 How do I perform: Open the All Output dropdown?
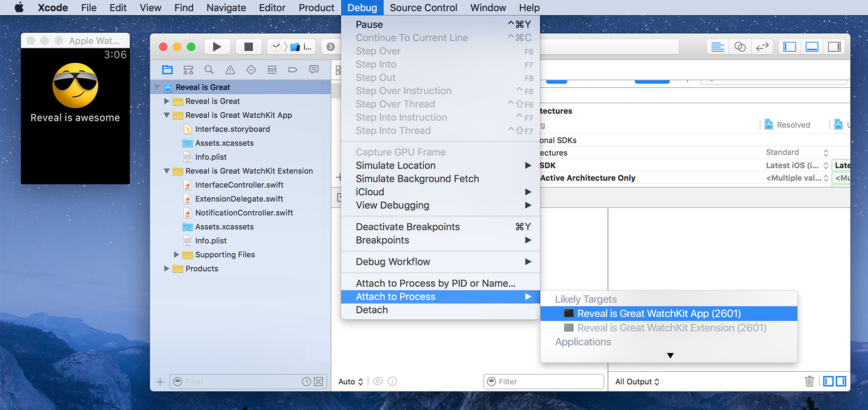click(637, 382)
